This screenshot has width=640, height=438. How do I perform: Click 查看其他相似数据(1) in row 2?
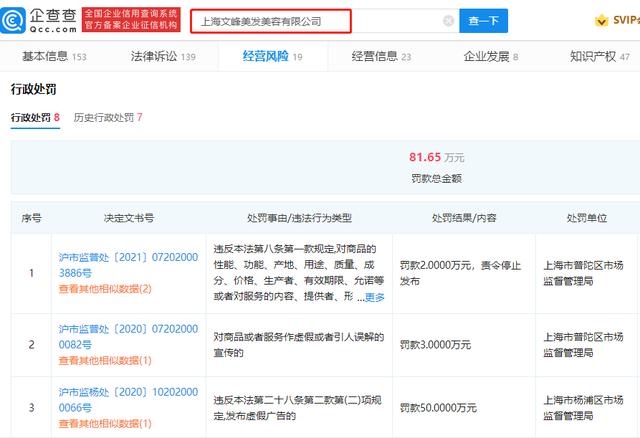point(105,360)
